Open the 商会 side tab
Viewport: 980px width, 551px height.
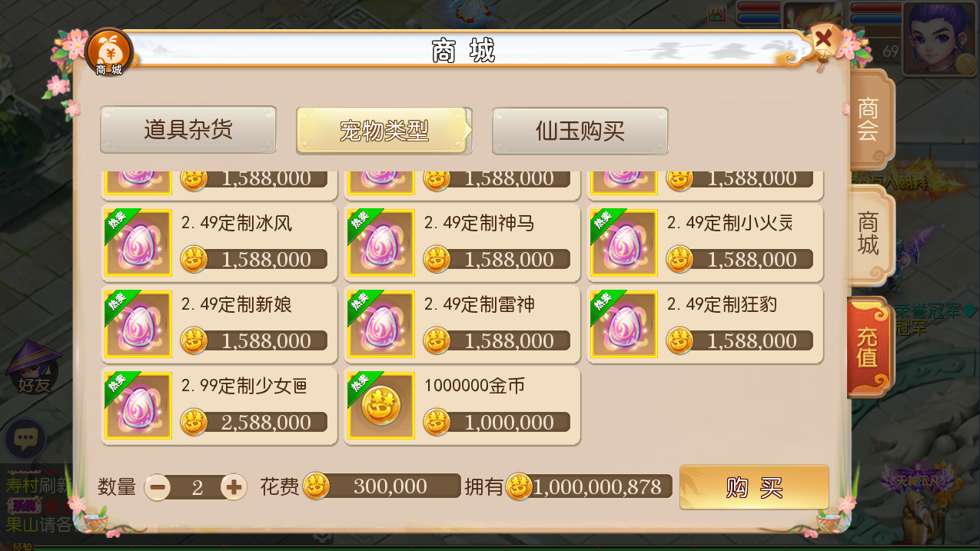click(869, 119)
